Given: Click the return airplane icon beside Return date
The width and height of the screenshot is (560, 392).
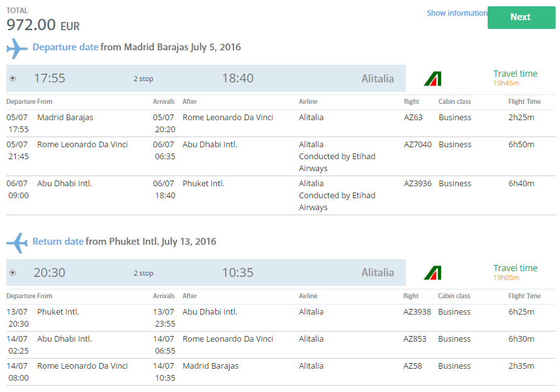Looking at the screenshot, I should click(x=17, y=243).
